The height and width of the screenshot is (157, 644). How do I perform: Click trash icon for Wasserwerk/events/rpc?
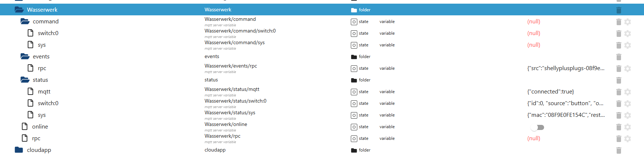click(618, 69)
